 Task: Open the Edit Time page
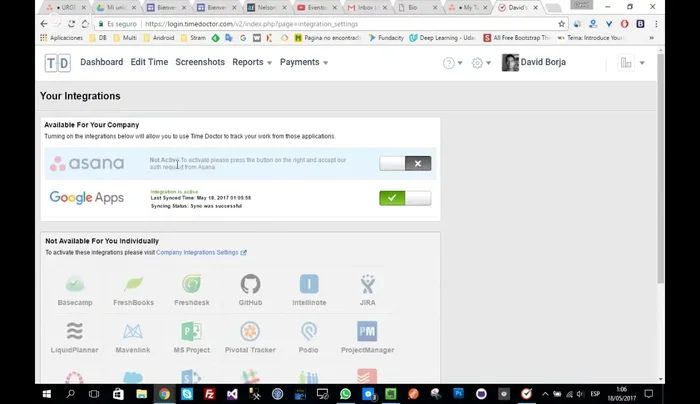[x=149, y=62]
